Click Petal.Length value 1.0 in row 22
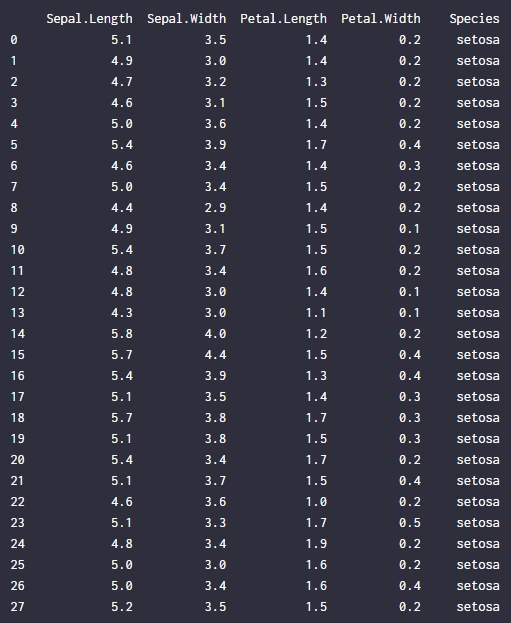 [x=316, y=502]
